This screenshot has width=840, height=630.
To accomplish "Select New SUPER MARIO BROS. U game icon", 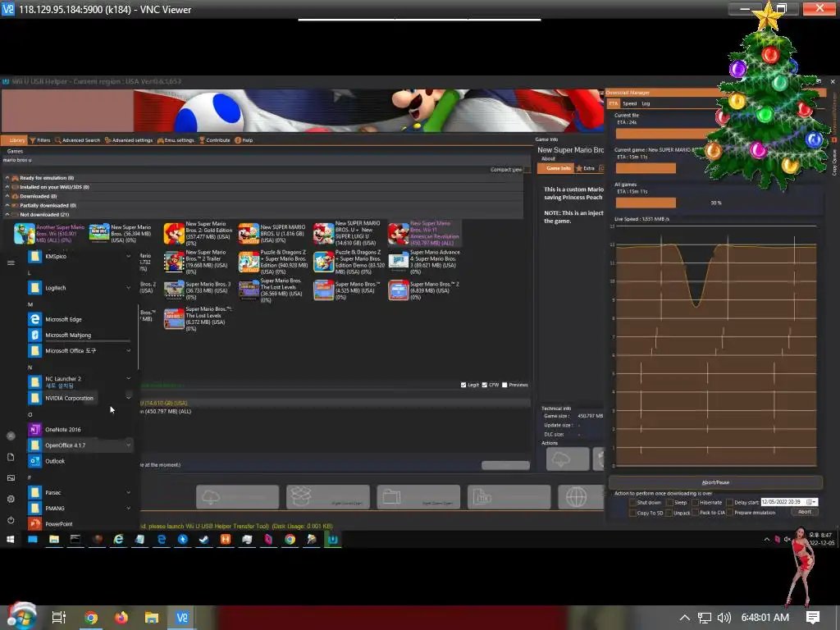I will point(249,234).
